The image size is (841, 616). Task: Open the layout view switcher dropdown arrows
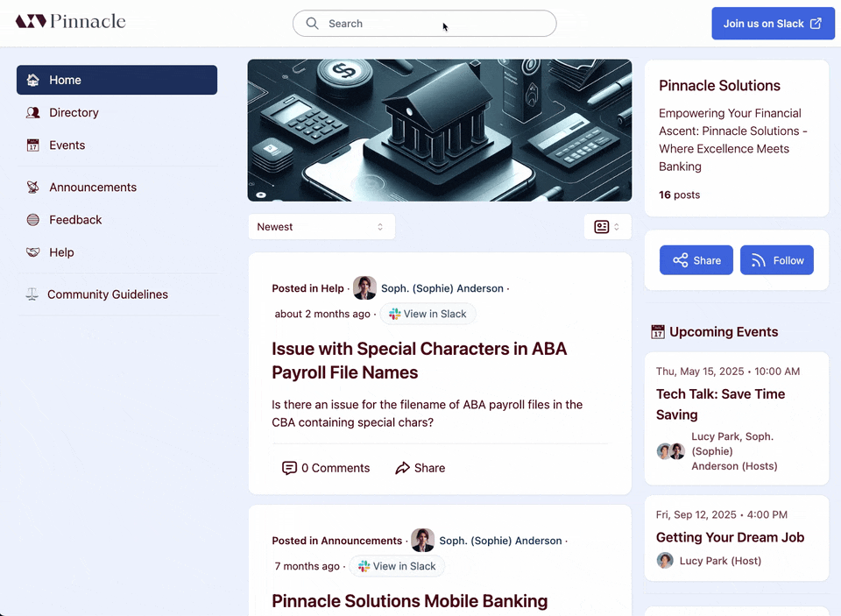tap(617, 227)
